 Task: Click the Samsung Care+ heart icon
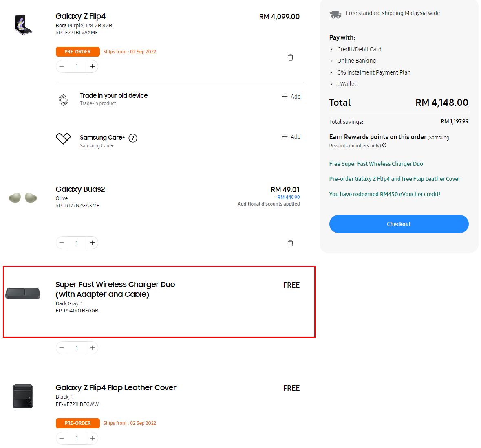[62, 138]
